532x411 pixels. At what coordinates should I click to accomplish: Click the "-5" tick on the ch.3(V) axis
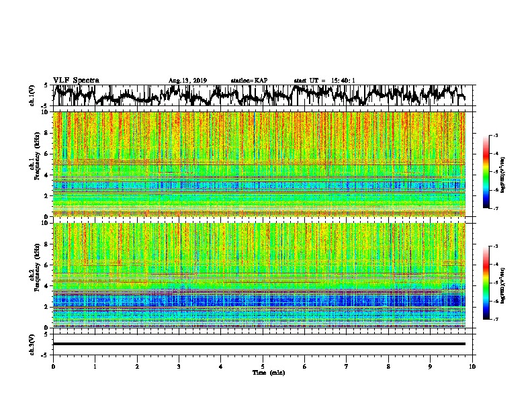45,355
